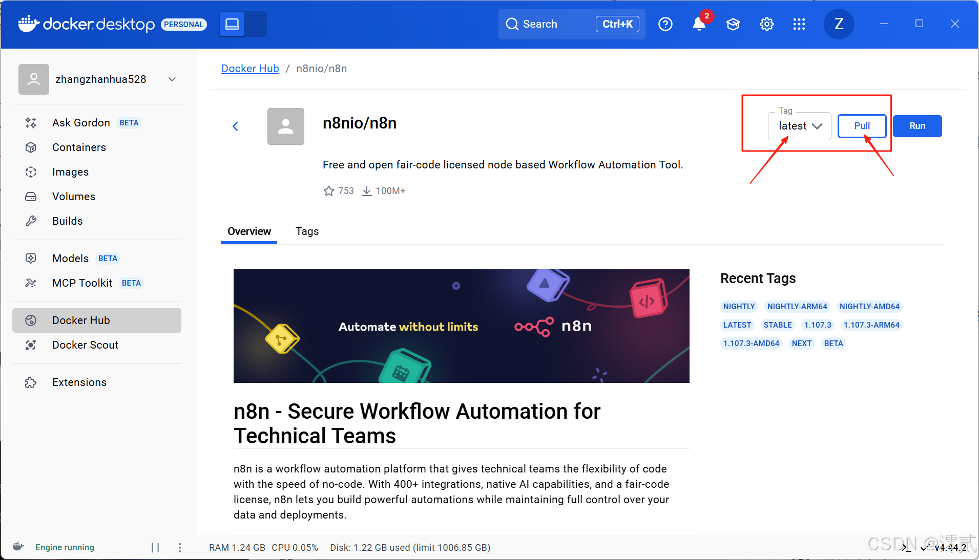Viewport: 979px width, 560px height.
Task: Click the MCP Toolkit icon
Action: click(x=31, y=283)
